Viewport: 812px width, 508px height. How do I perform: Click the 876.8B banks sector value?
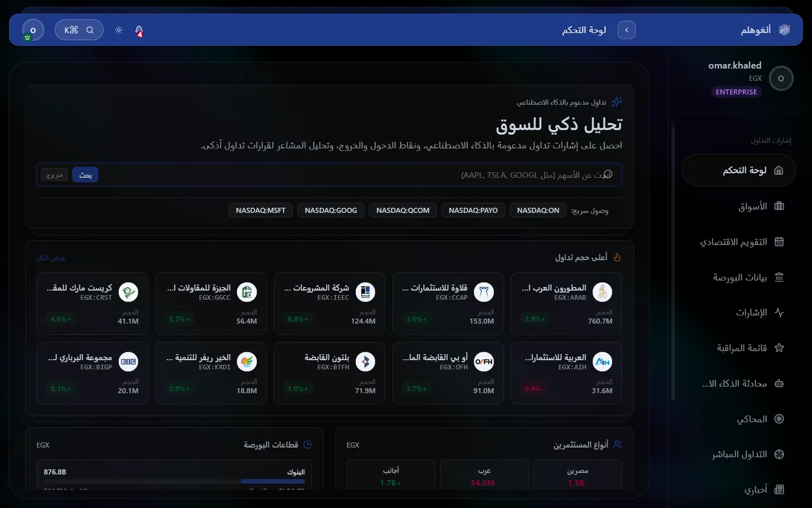(55, 472)
